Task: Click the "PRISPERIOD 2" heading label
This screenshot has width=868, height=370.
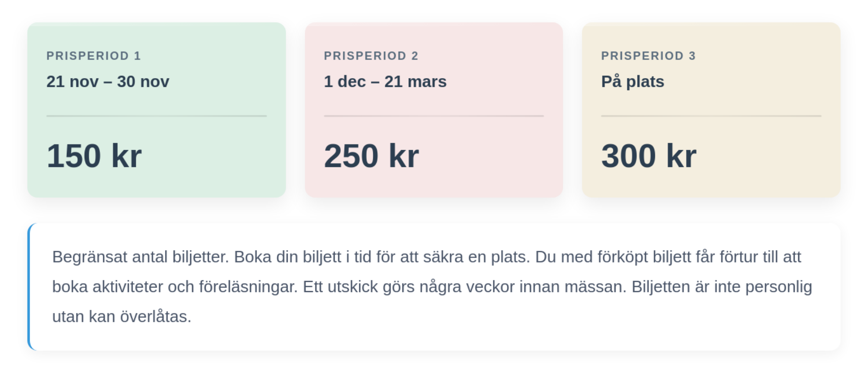Action: (x=371, y=56)
